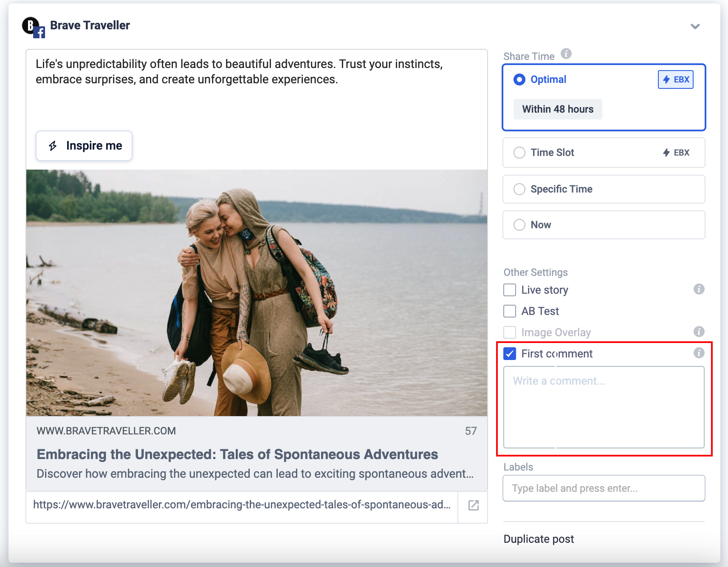Screen dimensions: 728x567
Task: Focus the Labels input field
Action: point(603,488)
